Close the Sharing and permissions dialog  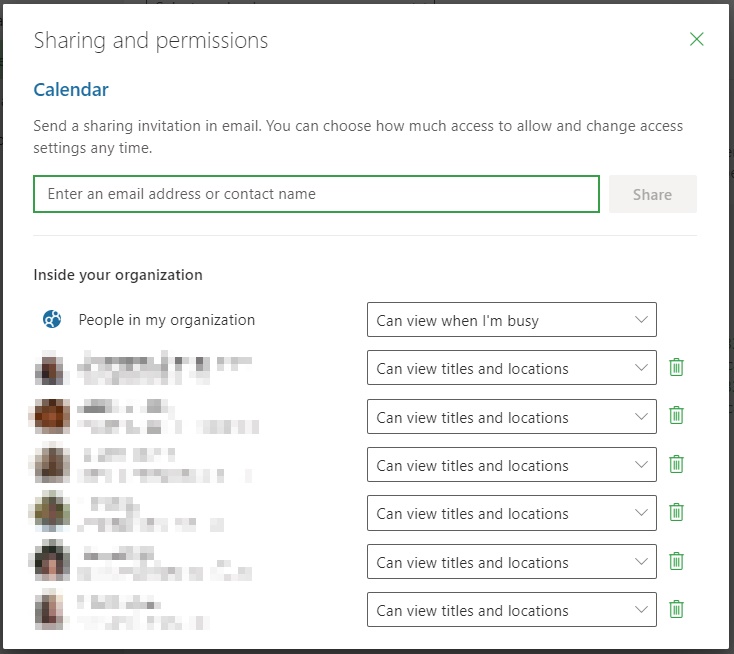click(697, 40)
